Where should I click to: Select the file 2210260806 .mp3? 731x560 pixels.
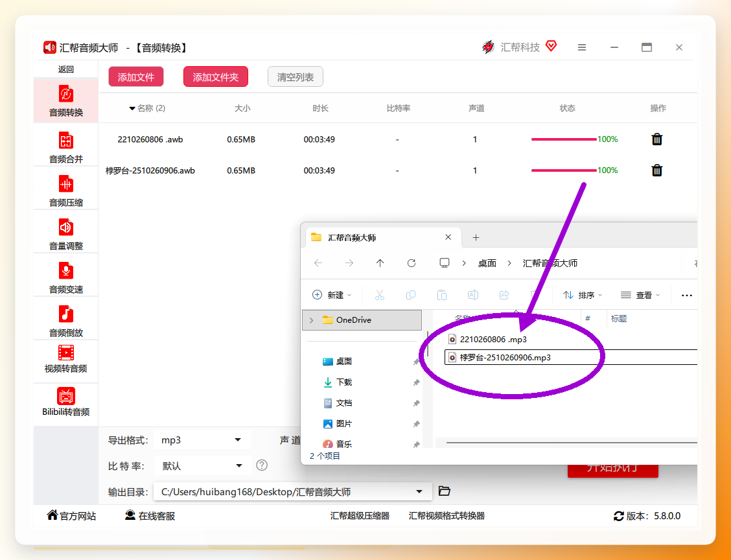[493, 339]
